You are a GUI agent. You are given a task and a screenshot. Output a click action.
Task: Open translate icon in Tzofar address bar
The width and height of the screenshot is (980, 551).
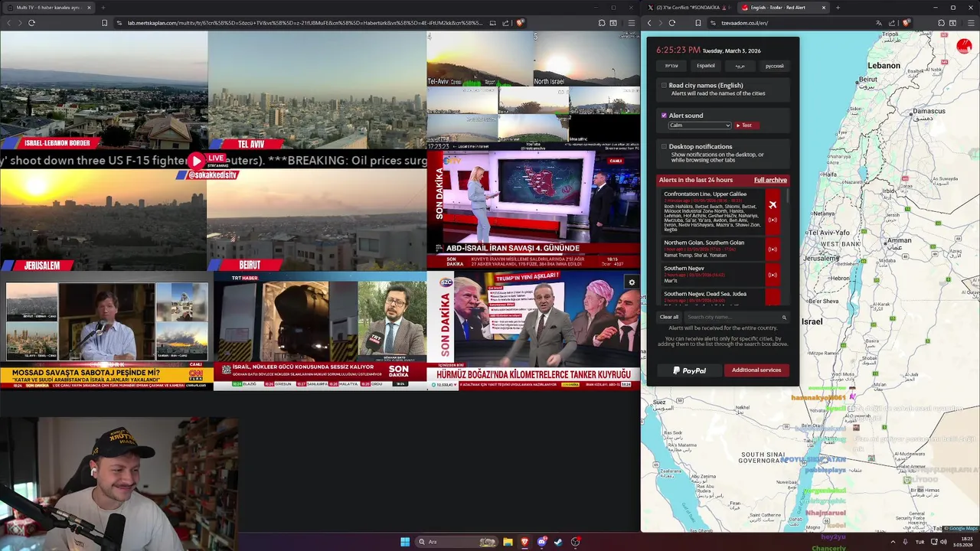pyautogui.click(x=880, y=23)
